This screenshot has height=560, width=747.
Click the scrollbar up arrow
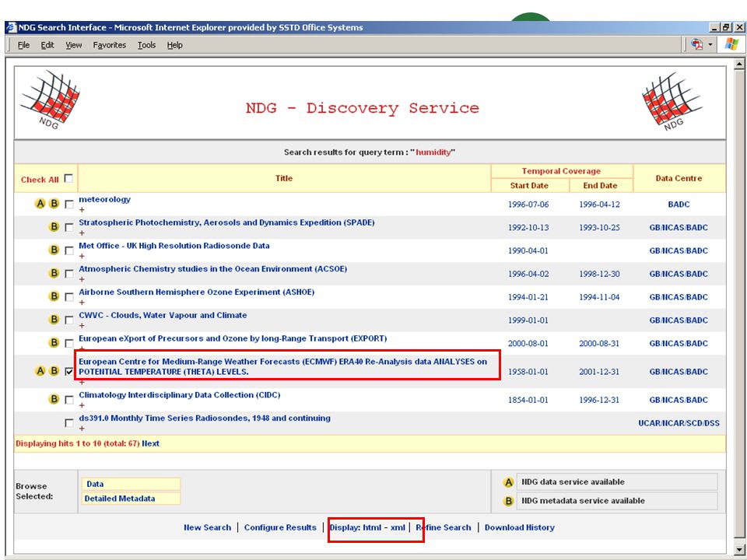click(739, 64)
